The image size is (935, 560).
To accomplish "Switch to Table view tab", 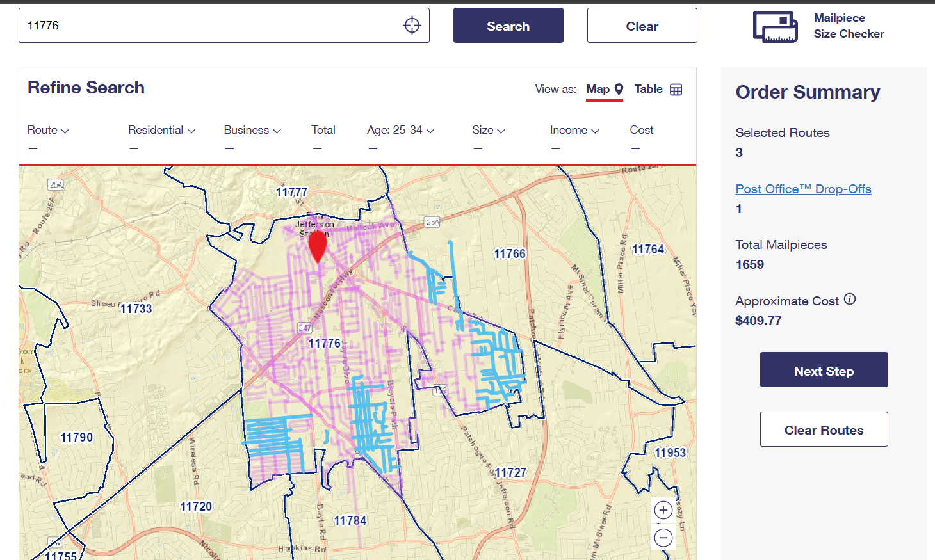I will coord(658,90).
